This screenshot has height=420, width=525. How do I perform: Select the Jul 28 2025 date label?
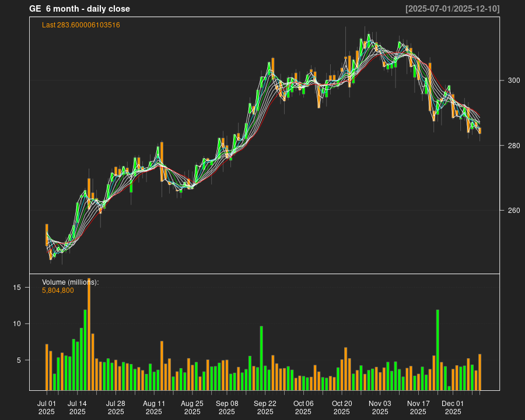(116, 407)
